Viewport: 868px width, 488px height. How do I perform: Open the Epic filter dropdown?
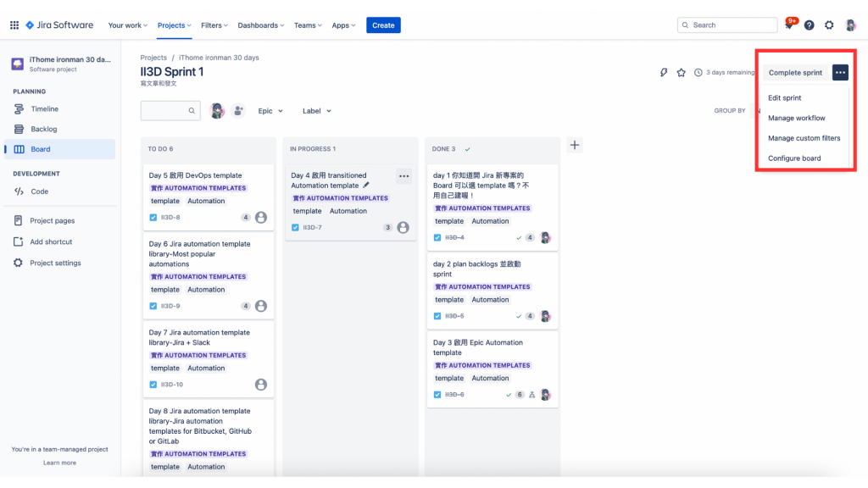[270, 111]
